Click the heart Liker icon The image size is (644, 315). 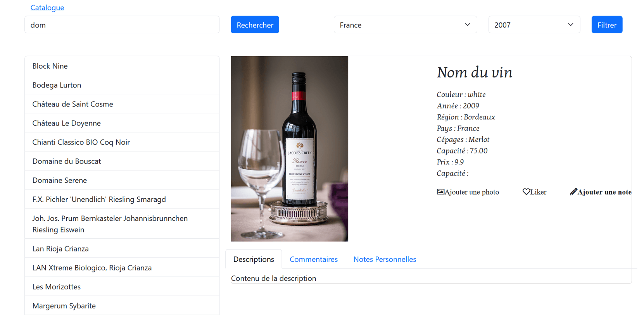click(526, 192)
